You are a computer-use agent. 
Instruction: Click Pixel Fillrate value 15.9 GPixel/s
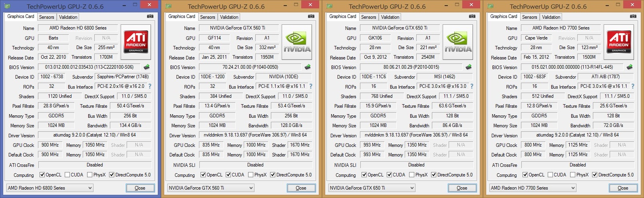tap(378, 106)
